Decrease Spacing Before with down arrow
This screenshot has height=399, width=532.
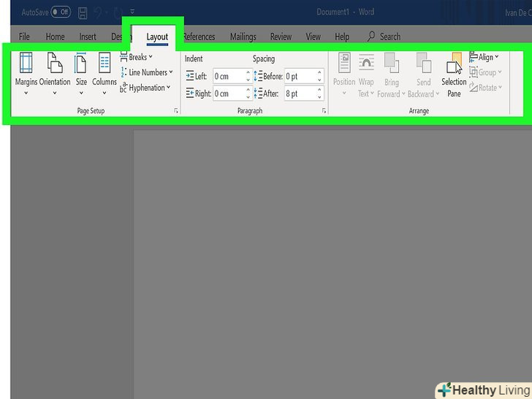(x=319, y=80)
